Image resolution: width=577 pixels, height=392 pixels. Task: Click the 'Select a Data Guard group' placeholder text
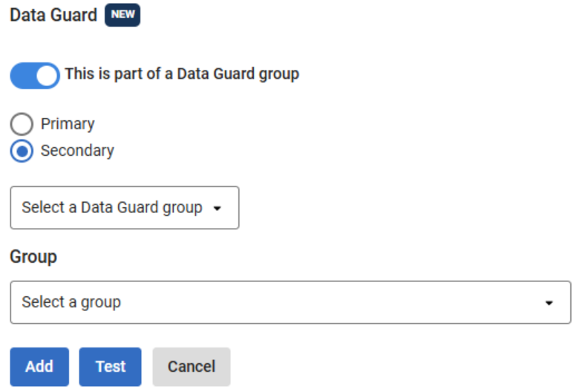click(111, 208)
